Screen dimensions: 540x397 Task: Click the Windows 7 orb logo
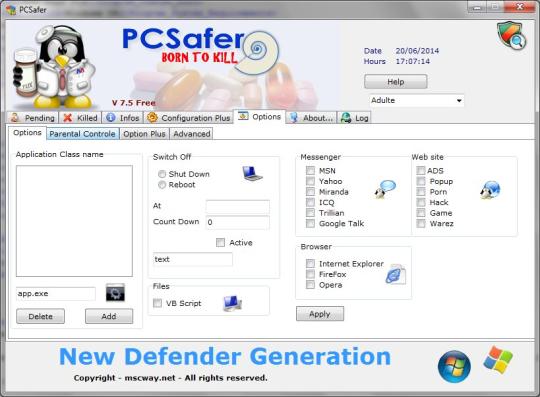[x=454, y=366]
